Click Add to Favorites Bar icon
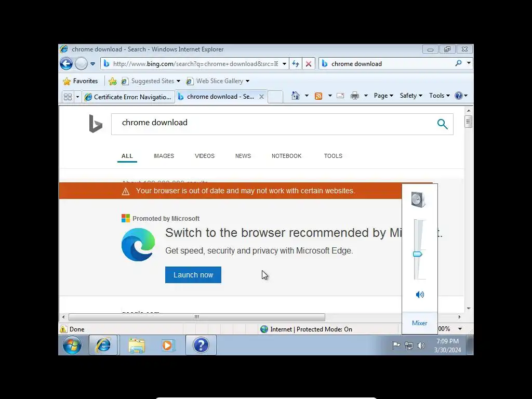Screen dimensions: 532x399 [x=113, y=81]
